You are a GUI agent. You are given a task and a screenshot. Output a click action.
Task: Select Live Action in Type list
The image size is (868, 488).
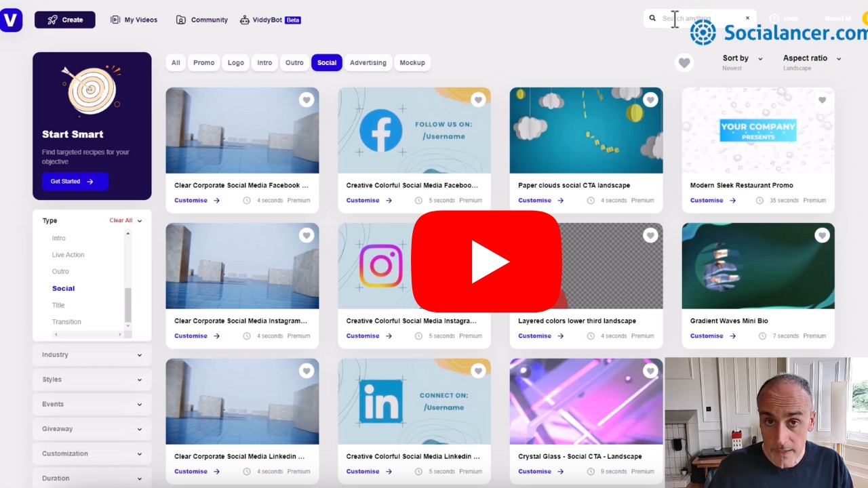point(68,255)
